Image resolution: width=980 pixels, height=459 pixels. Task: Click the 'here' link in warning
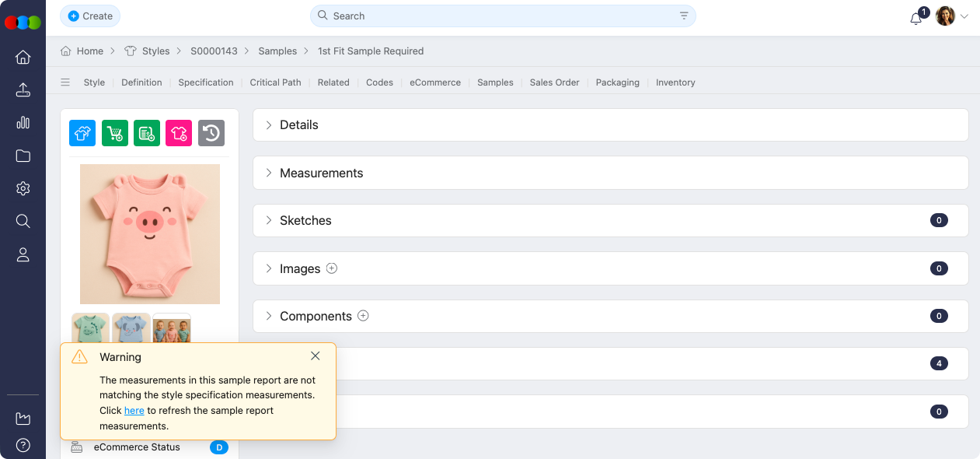pos(134,411)
